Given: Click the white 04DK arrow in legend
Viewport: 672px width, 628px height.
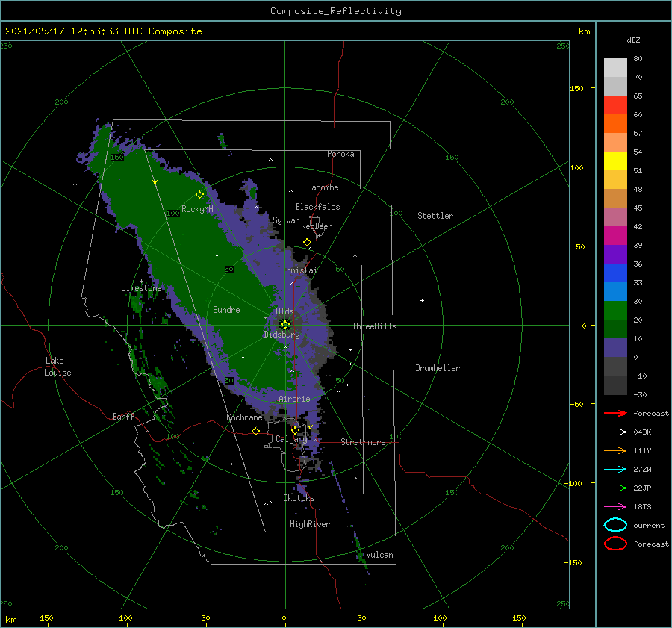Looking at the screenshot, I should pos(615,432).
